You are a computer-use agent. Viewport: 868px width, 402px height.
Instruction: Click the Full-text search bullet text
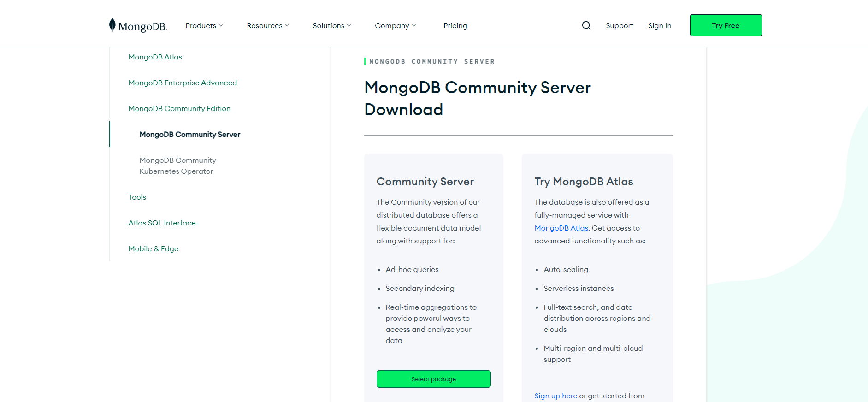pyautogui.click(x=597, y=319)
